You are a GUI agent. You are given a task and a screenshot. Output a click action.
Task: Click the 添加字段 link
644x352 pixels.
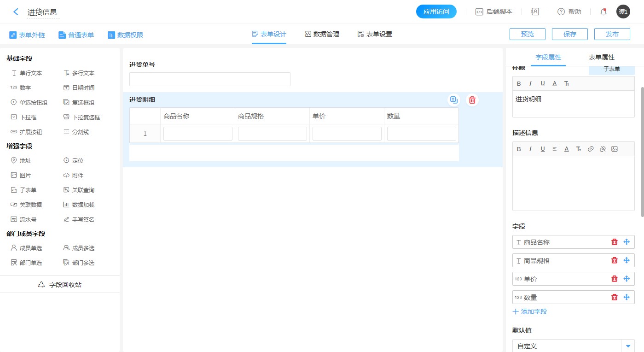coord(530,311)
